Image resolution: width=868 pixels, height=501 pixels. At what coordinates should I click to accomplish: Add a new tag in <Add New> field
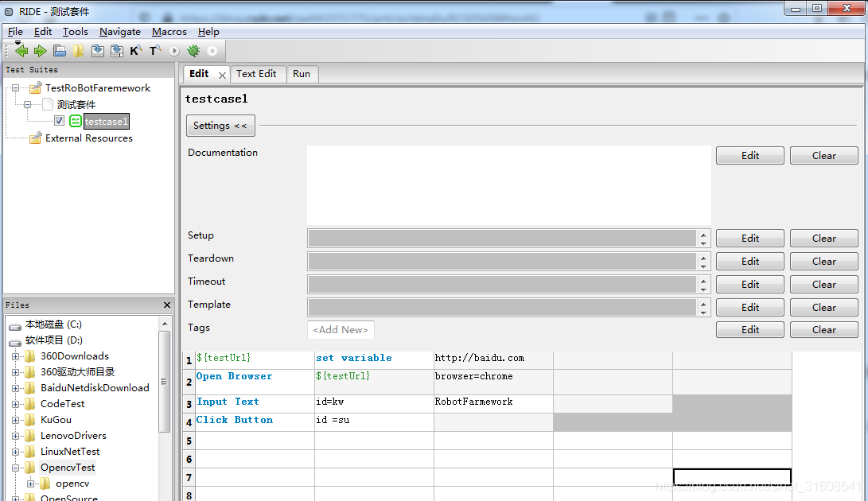[341, 329]
